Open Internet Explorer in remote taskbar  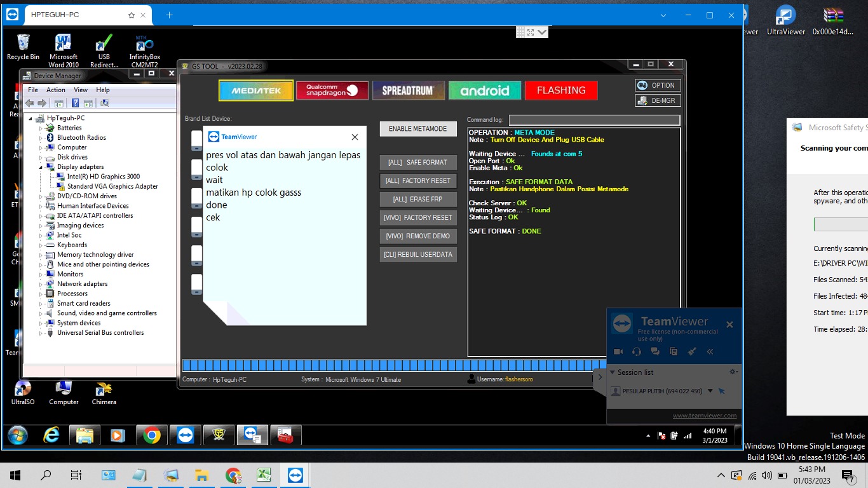pos(51,435)
